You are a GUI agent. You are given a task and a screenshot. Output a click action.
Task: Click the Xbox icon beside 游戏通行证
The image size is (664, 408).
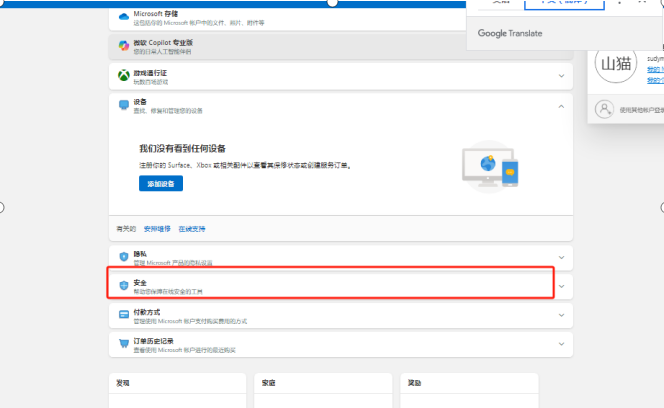[124, 75]
